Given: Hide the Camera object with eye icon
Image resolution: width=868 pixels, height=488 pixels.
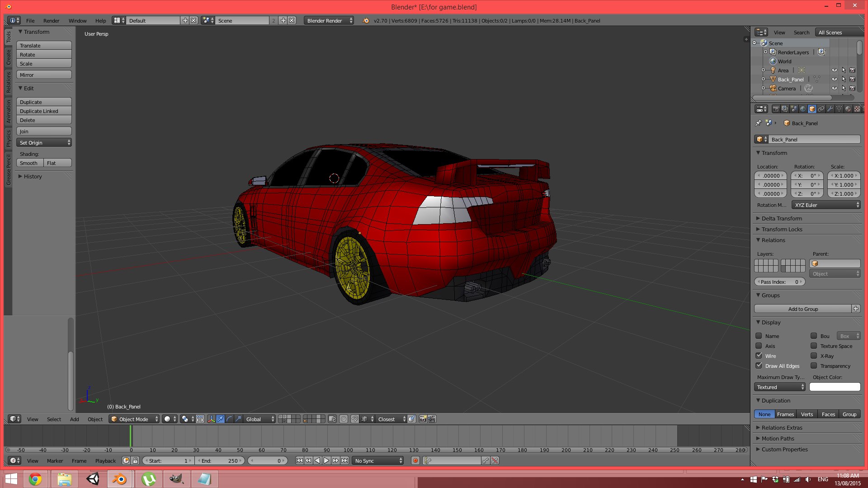Looking at the screenshot, I should click(x=835, y=89).
